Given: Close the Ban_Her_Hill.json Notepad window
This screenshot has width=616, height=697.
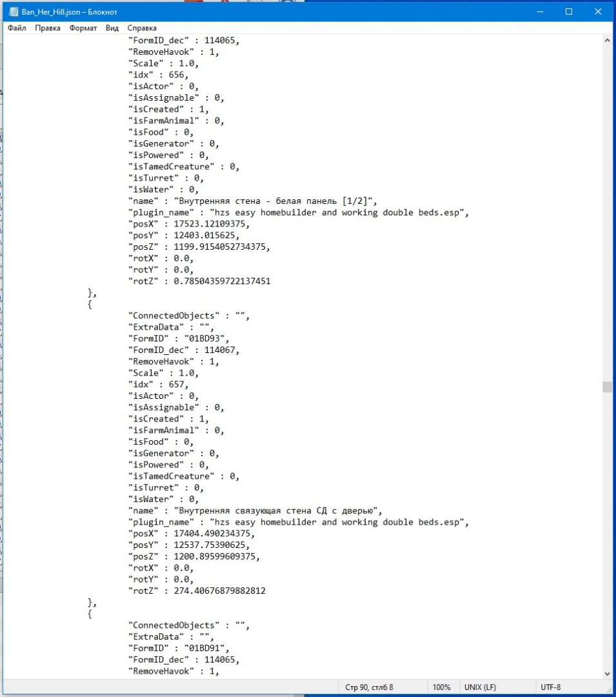Looking at the screenshot, I should tap(598, 12).
